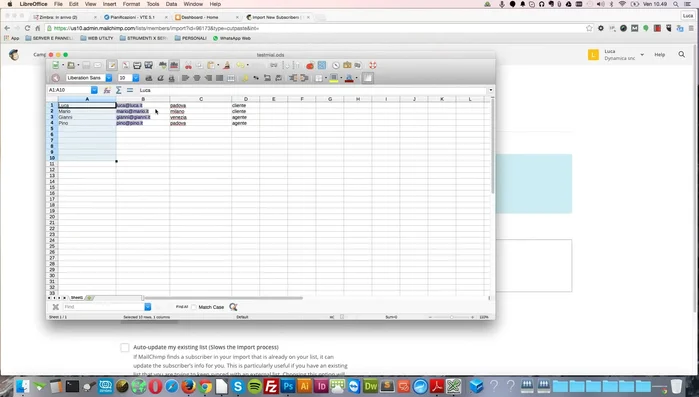The width and height of the screenshot is (699, 397).
Task: Expand the Name Box A1:A10 dropdown
Action: click(x=94, y=90)
